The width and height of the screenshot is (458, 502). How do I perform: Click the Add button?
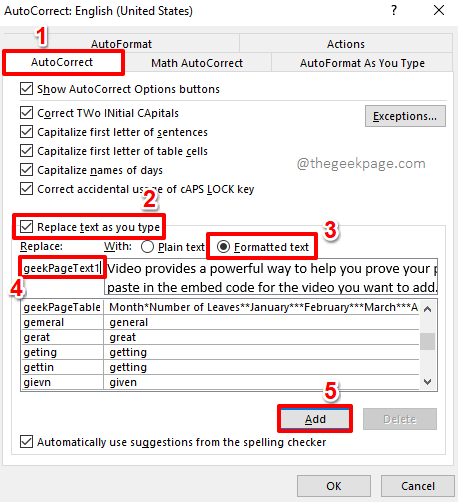[x=315, y=419]
